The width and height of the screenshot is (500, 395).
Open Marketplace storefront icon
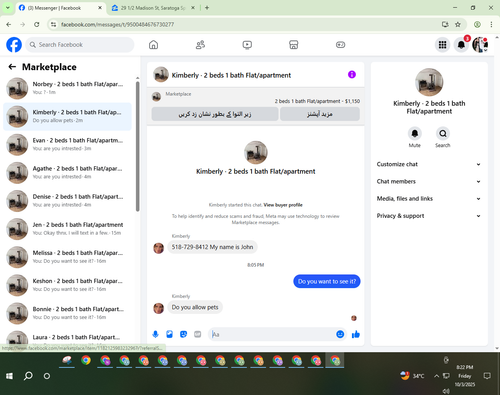(294, 45)
